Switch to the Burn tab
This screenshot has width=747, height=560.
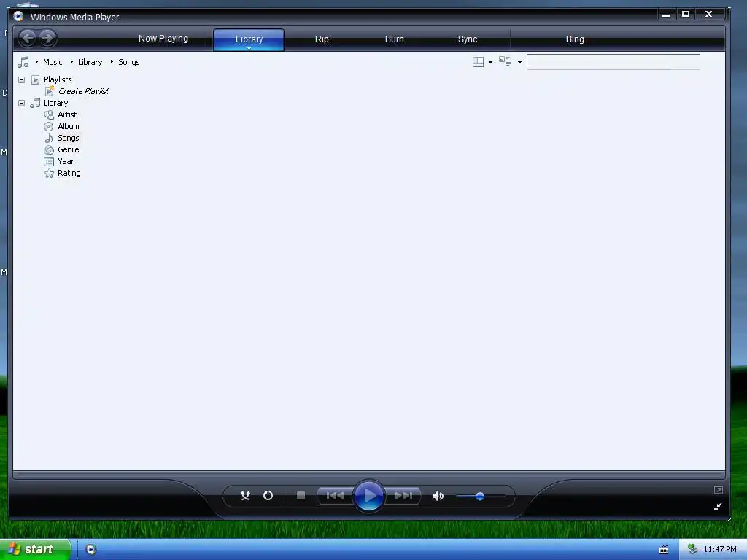(394, 39)
